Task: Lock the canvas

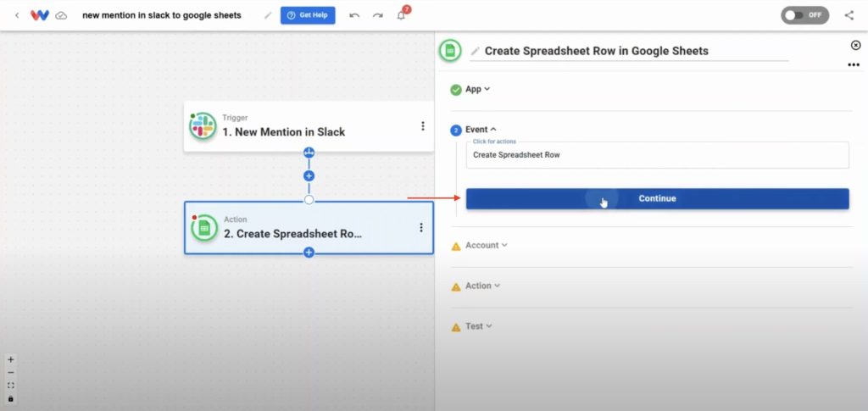Action: coord(10,399)
